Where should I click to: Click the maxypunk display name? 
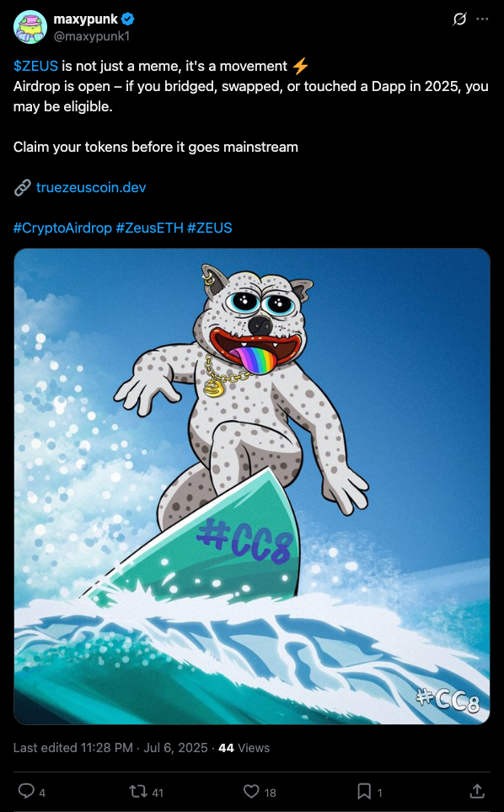tap(86, 19)
